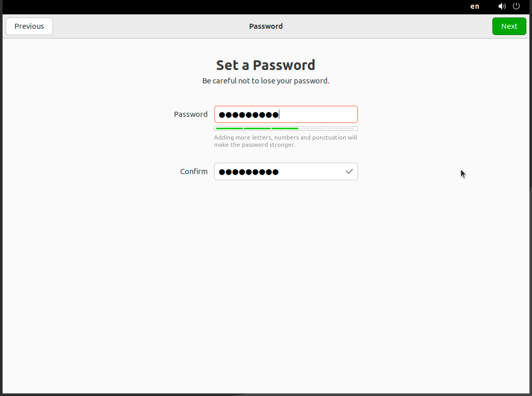Screen dimensions: 532x396
Task: Click the mouse-free header space right of 'Password' title
Action: [387, 26]
